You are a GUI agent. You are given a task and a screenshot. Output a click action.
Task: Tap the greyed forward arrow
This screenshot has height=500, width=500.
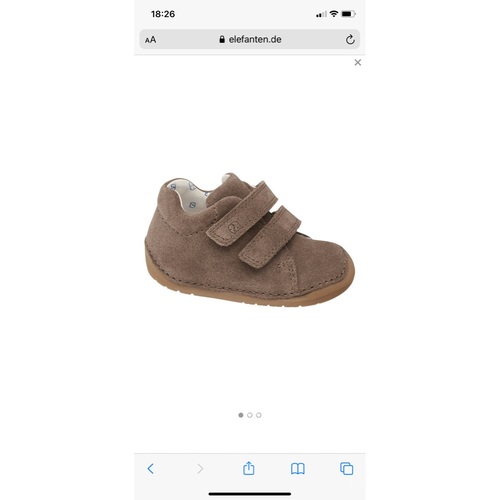(200, 469)
